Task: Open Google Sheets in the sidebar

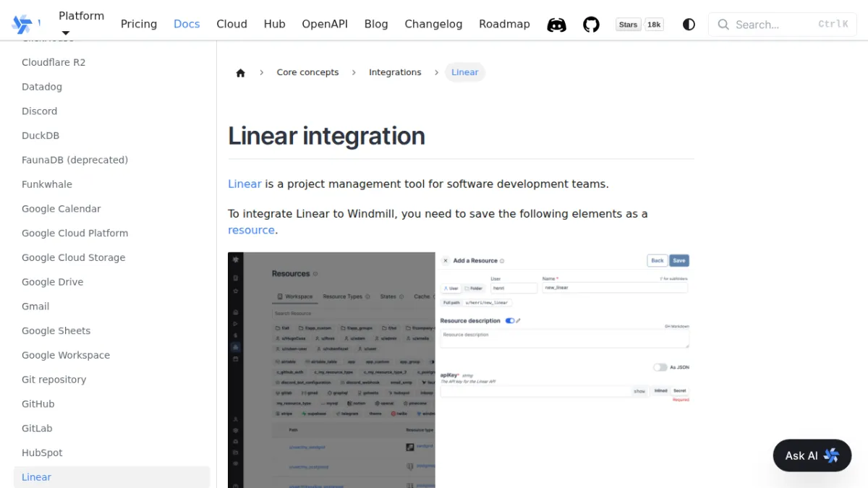Action: 56,330
